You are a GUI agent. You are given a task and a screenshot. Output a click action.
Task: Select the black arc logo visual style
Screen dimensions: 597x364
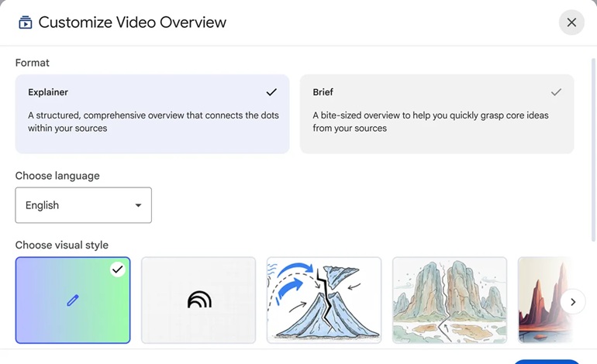coord(198,300)
